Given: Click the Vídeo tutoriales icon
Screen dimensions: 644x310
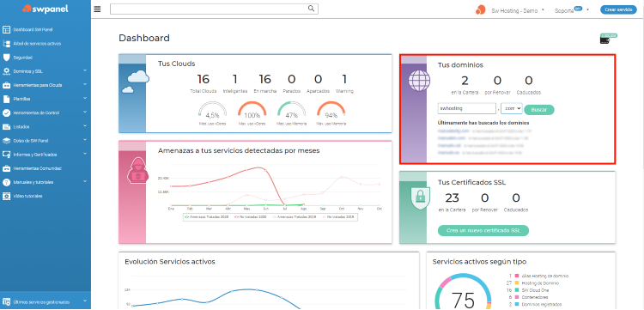Looking at the screenshot, I should click(6, 197).
